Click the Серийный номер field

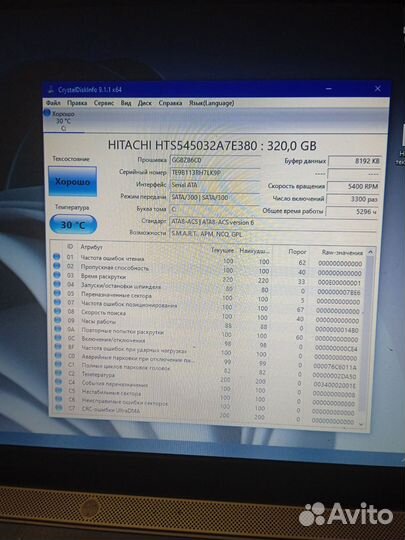coord(215,173)
